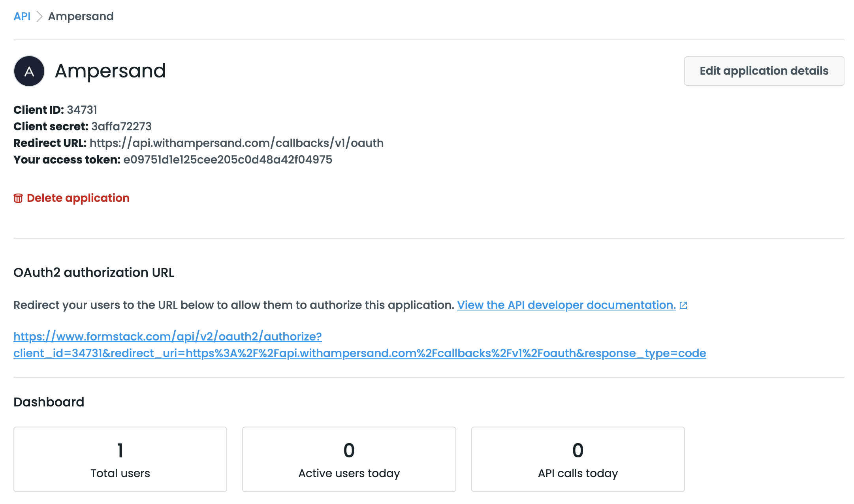
Task: Click the Ampersand breadcrumb item
Action: pos(81,17)
